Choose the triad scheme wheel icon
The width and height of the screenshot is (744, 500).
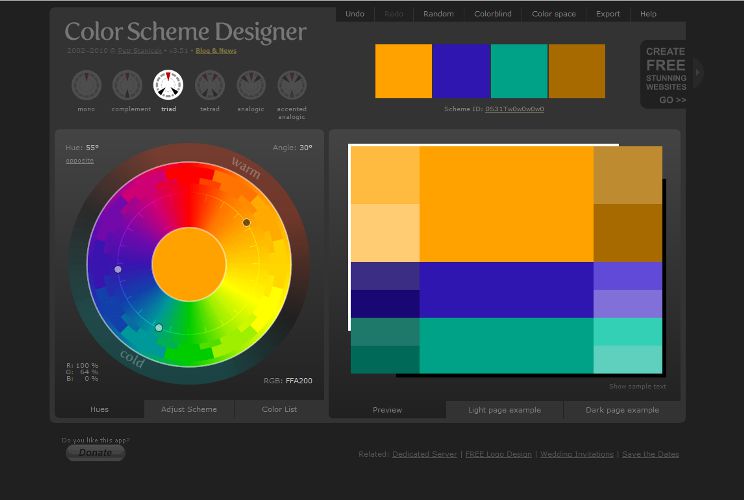168,85
